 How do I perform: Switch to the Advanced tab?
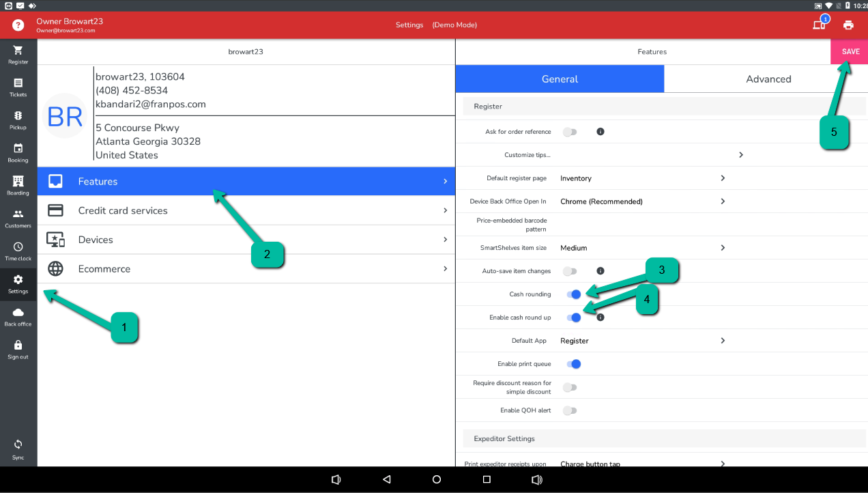[x=768, y=79]
